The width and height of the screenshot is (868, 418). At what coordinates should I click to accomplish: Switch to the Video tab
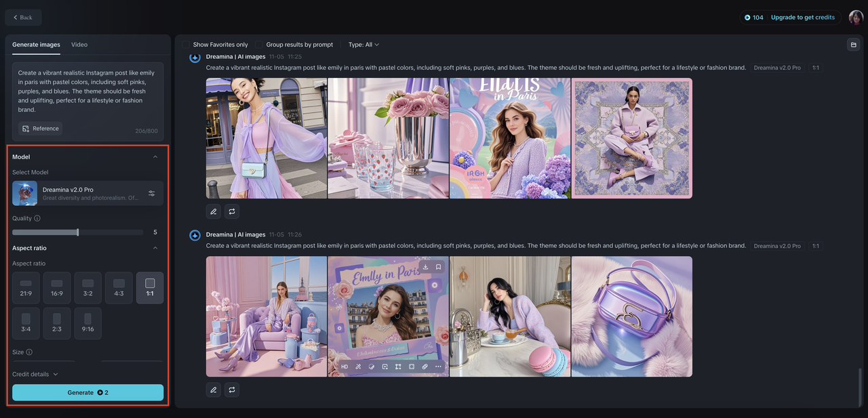click(79, 45)
